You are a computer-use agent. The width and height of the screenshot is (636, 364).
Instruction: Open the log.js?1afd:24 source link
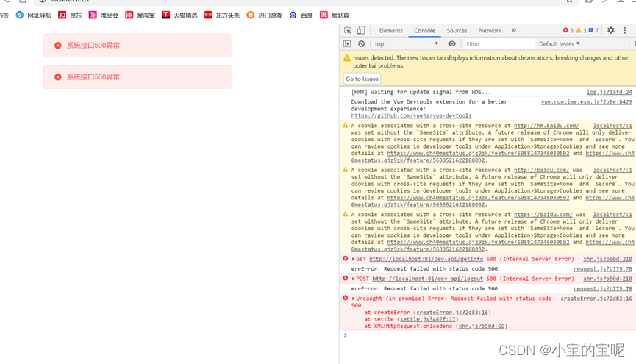pyautogui.click(x=610, y=92)
